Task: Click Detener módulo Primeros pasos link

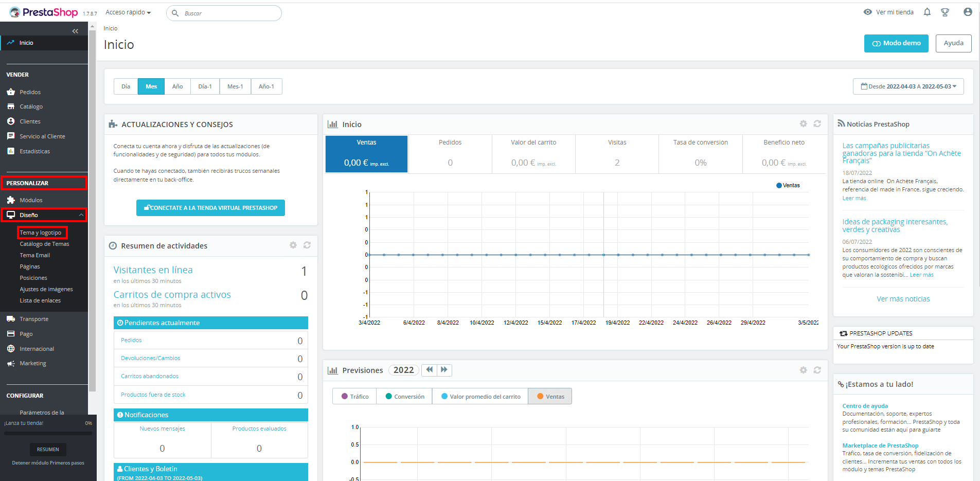Action: tap(48, 463)
